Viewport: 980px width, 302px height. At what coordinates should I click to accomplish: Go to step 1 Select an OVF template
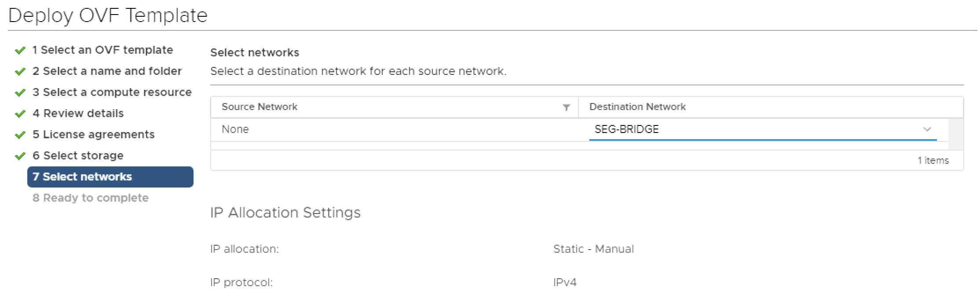[102, 50]
